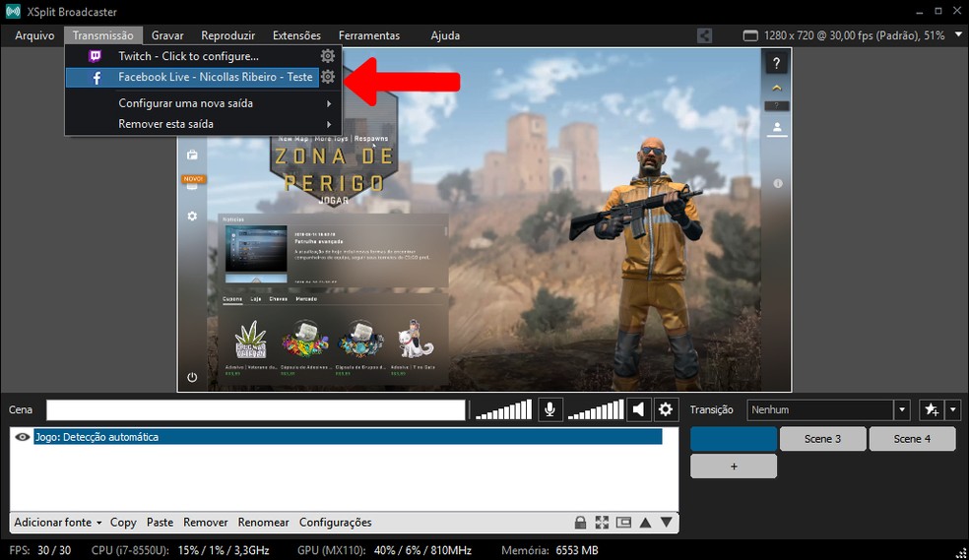Select the active blue scene button
Viewport: 969px width, 560px height.
tap(734, 439)
